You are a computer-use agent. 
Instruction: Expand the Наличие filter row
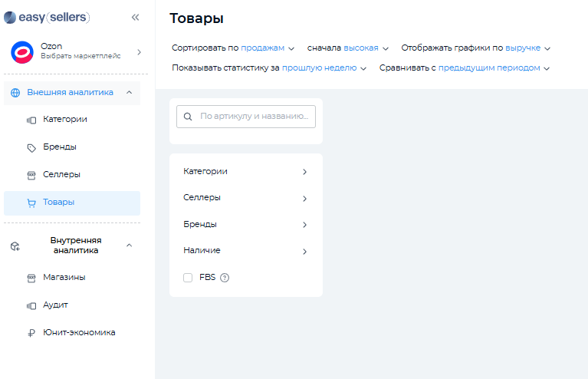click(x=245, y=251)
